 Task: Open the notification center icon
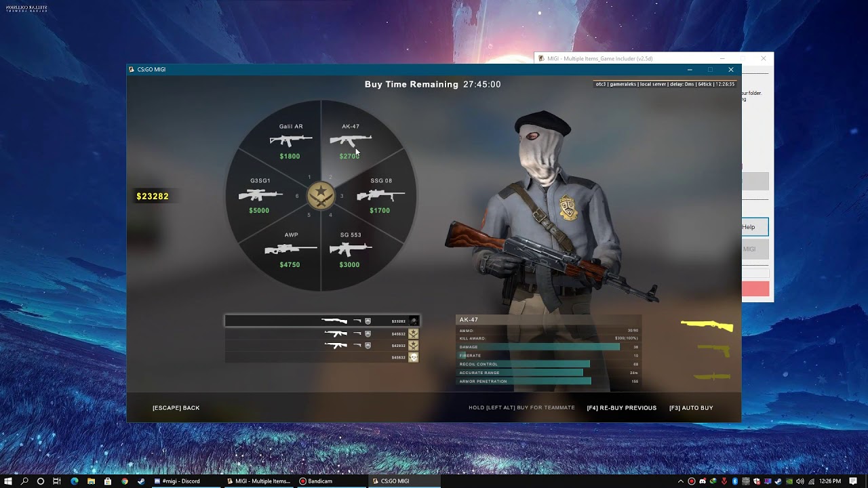pos(853,481)
